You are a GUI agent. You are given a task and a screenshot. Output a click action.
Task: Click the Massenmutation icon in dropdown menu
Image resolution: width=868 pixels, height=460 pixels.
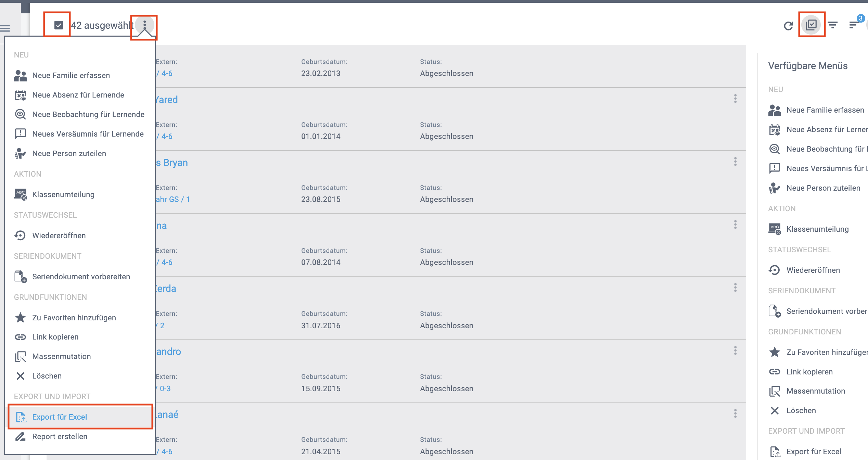(x=21, y=356)
